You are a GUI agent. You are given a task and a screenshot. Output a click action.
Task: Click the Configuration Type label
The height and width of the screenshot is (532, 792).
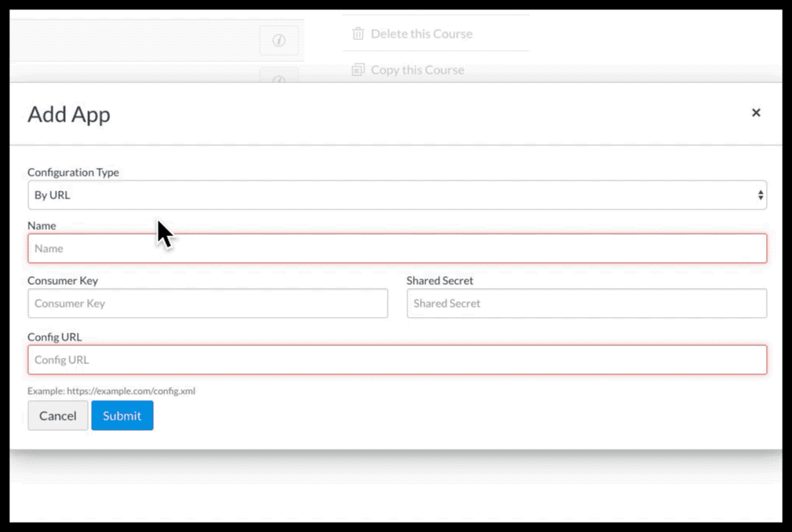(73, 172)
